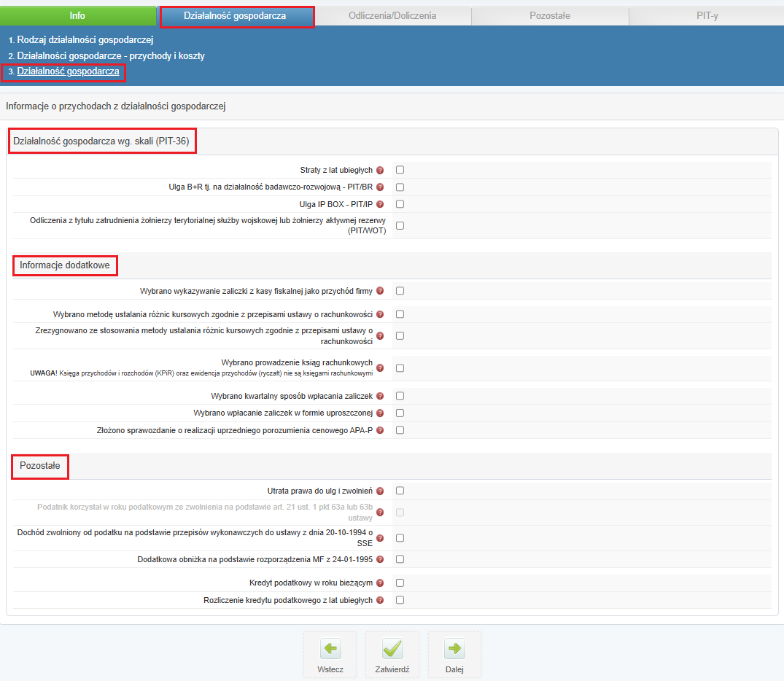This screenshot has width=784, height=681.
Task: Show help for Utrata prawa do ulg
Action: click(380, 491)
